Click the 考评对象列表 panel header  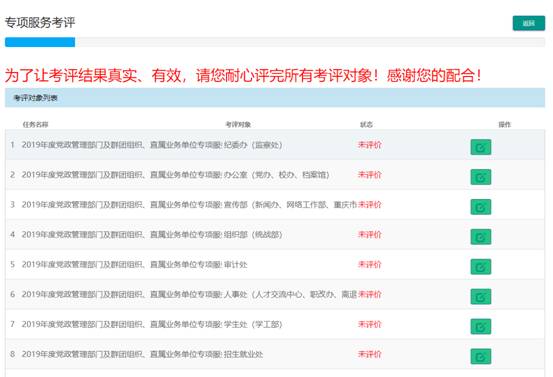pyautogui.click(x=275, y=98)
